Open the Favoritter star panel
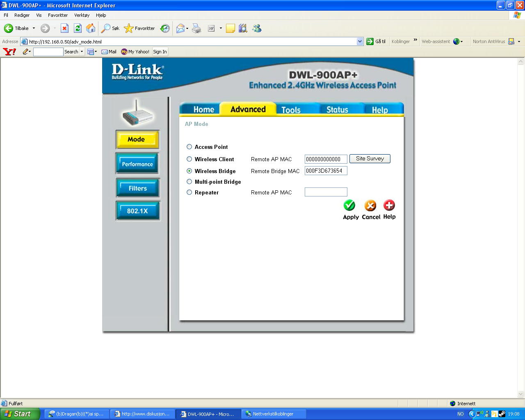This screenshot has height=420, width=525. tap(139, 28)
